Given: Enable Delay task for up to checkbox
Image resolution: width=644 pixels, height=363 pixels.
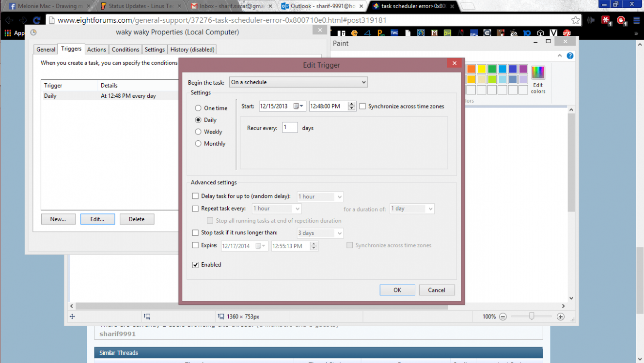Looking at the screenshot, I should click(x=195, y=196).
